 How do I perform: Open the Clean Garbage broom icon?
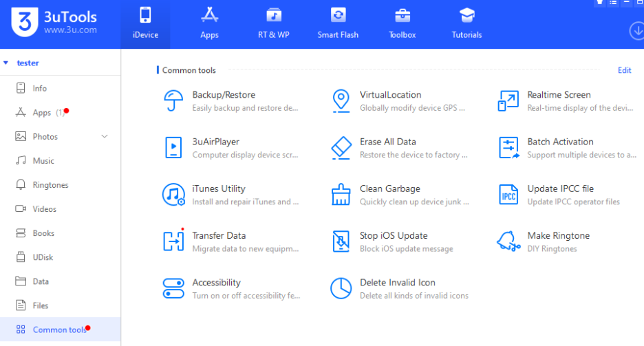pyautogui.click(x=341, y=195)
